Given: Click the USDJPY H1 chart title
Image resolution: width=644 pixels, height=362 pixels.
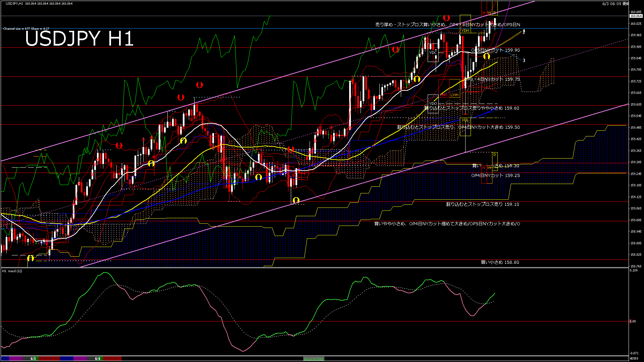Looking at the screenshot, I should click(79, 39).
